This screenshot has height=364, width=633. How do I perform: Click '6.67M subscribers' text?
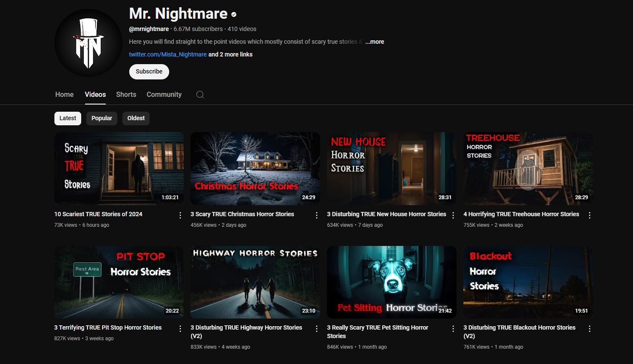click(198, 29)
